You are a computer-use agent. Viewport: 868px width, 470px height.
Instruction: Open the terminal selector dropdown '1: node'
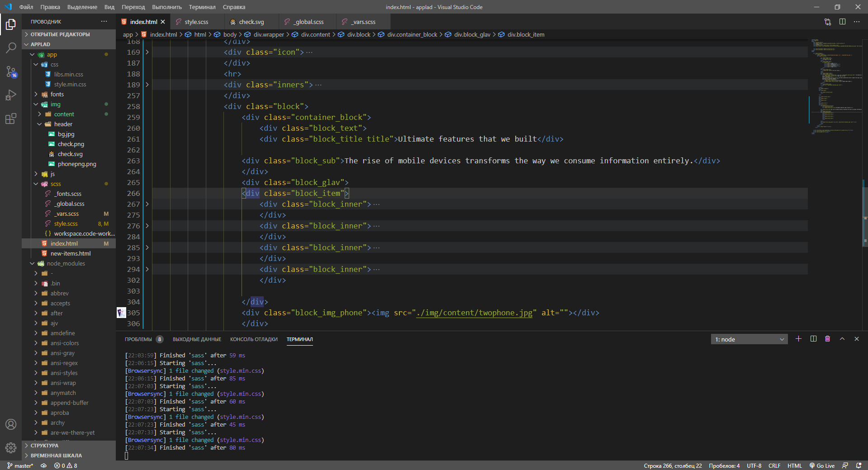tap(749, 339)
